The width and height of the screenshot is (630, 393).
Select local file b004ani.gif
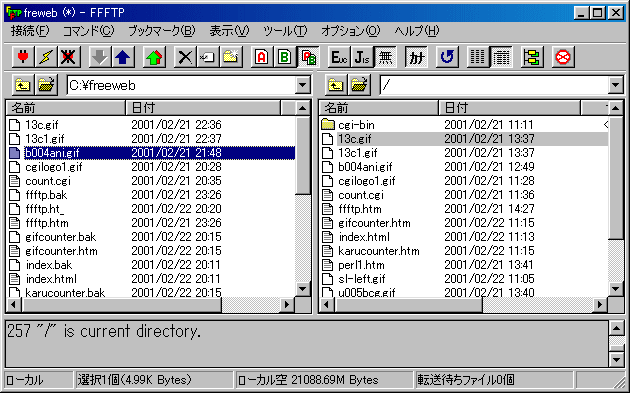pos(52,153)
